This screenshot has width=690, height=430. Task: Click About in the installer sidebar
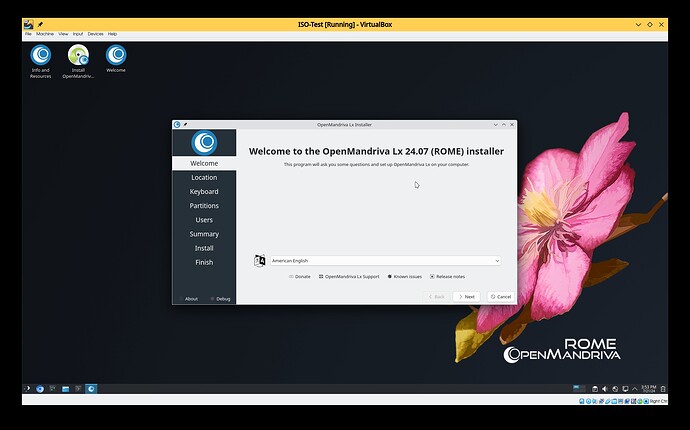tap(191, 299)
